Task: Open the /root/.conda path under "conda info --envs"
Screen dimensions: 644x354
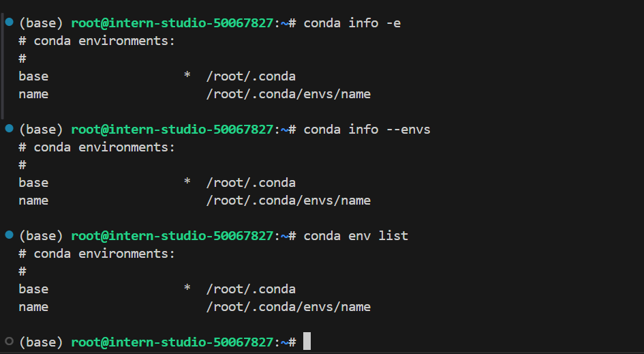Action: point(251,183)
